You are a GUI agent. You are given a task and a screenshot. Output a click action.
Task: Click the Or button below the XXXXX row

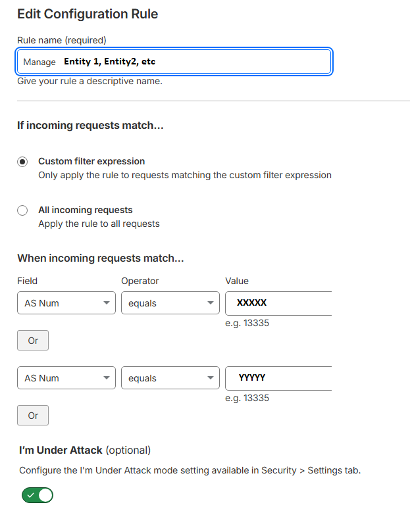click(33, 341)
